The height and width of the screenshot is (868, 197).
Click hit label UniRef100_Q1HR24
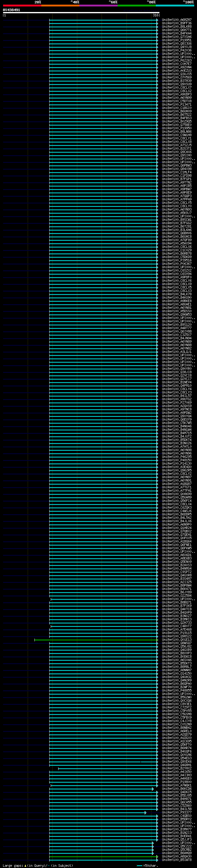click(176, 528)
